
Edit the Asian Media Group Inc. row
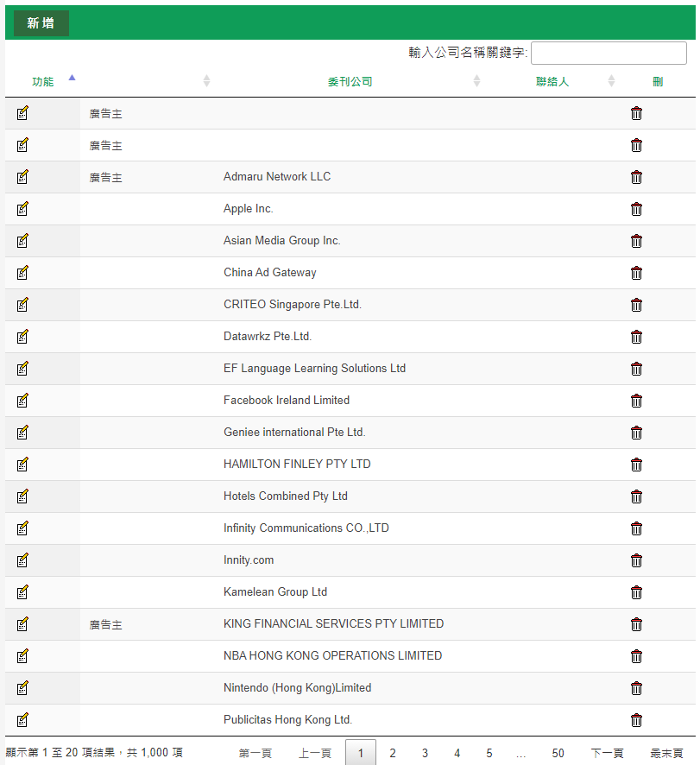[x=22, y=241]
